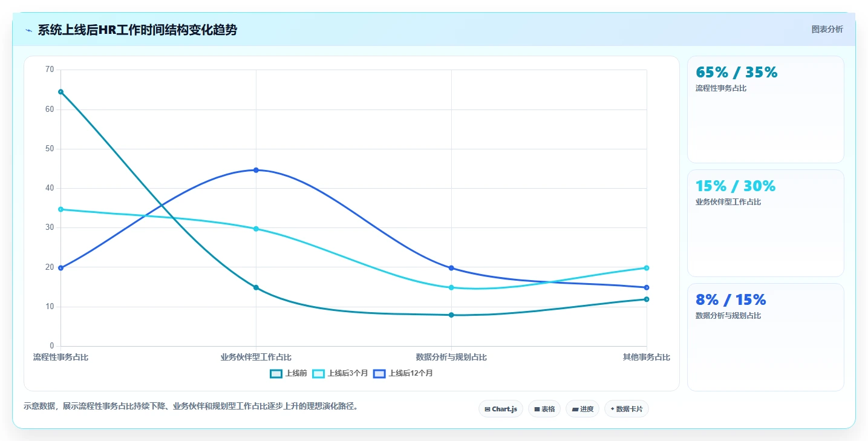This screenshot has height=441, width=868.
Task: Click 上线后12个月 peak point at 业务伙伴型工作占比
Action: [256, 170]
